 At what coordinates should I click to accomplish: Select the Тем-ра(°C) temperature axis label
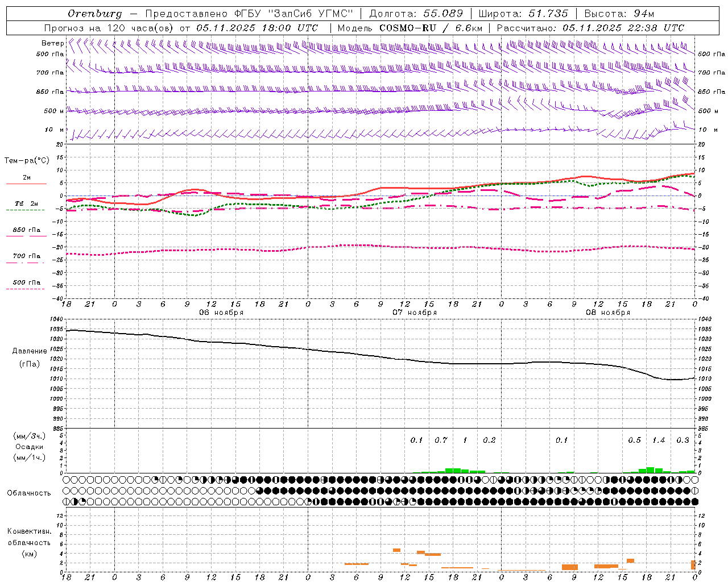tap(27, 161)
